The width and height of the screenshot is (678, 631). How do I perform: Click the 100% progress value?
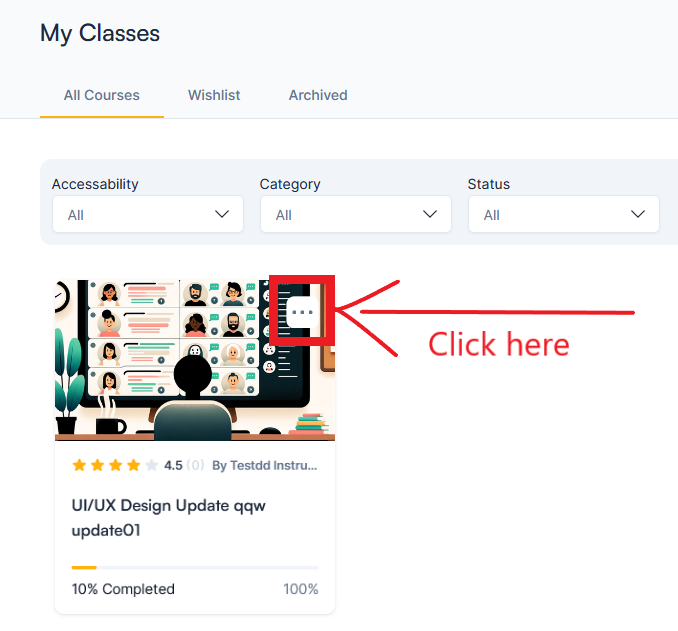301,589
